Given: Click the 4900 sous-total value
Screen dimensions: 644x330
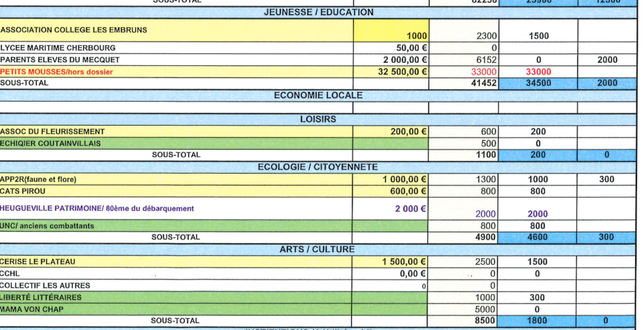Looking at the screenshot, I should pos(486,237).
